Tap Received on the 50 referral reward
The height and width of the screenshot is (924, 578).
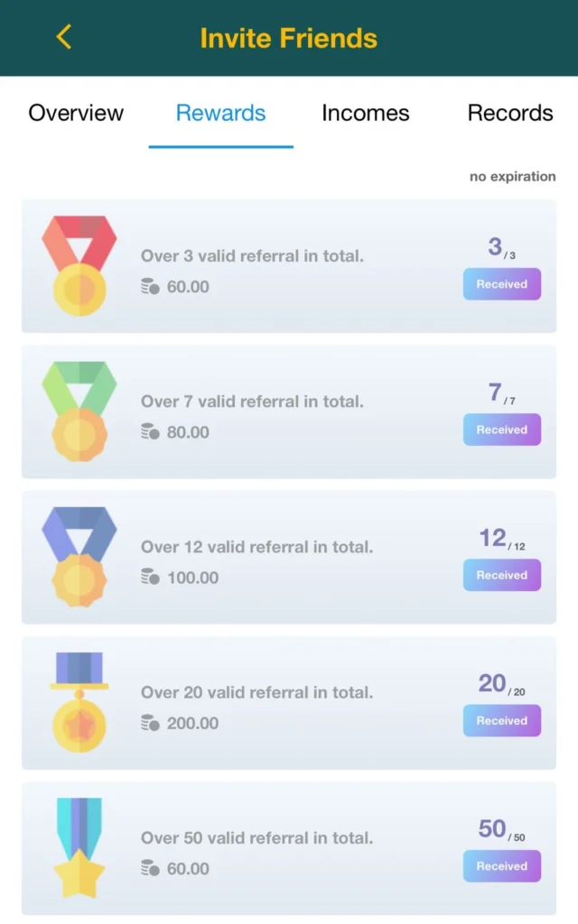click(502, 865)
